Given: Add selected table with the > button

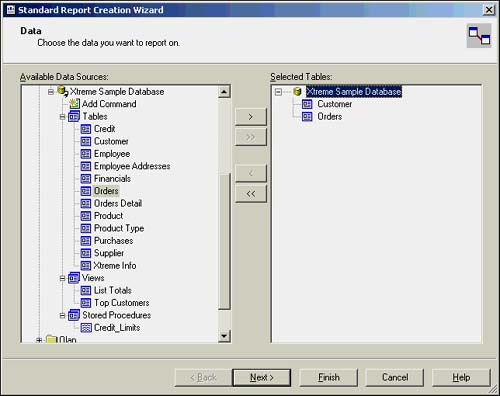Looking at the screenshot, I should [251, 117].
